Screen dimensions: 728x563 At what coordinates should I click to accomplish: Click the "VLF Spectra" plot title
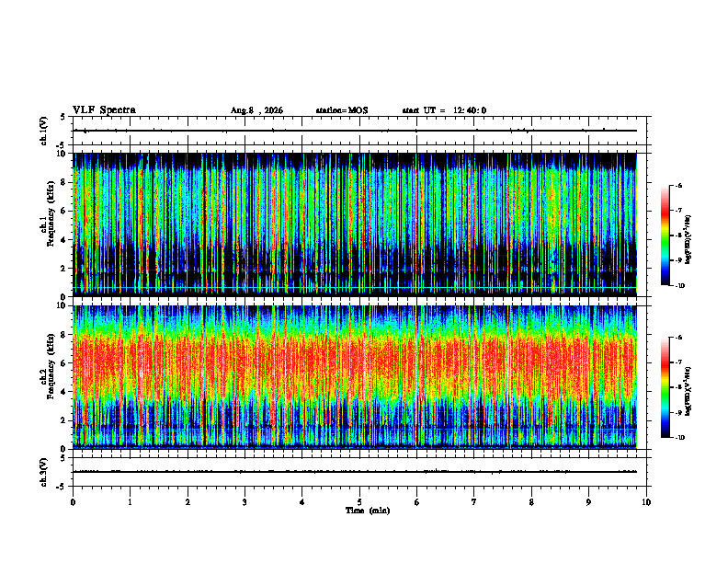tap(104, 110)
